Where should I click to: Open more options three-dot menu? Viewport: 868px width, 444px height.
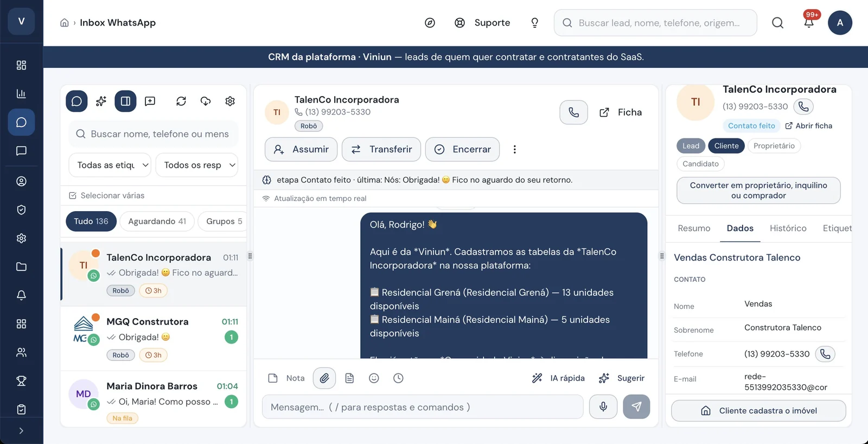click(515, 149)
